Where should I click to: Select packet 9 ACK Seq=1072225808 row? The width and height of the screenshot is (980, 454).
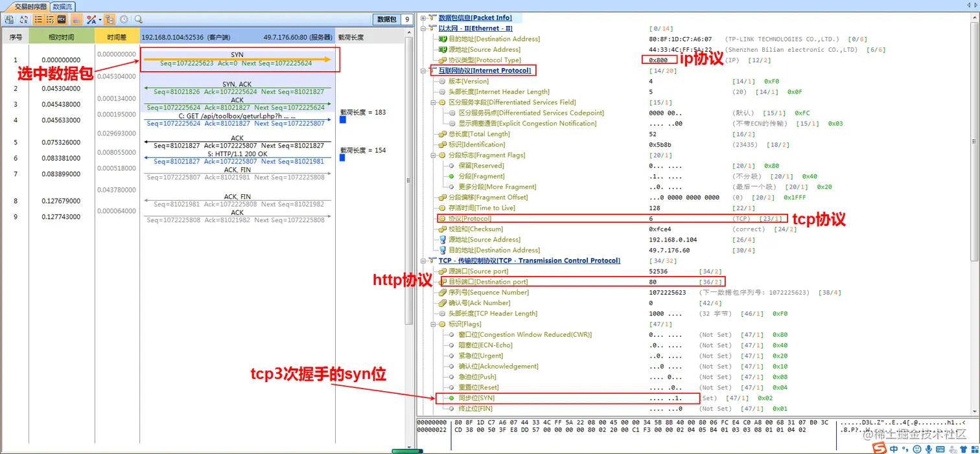(237, 216)
